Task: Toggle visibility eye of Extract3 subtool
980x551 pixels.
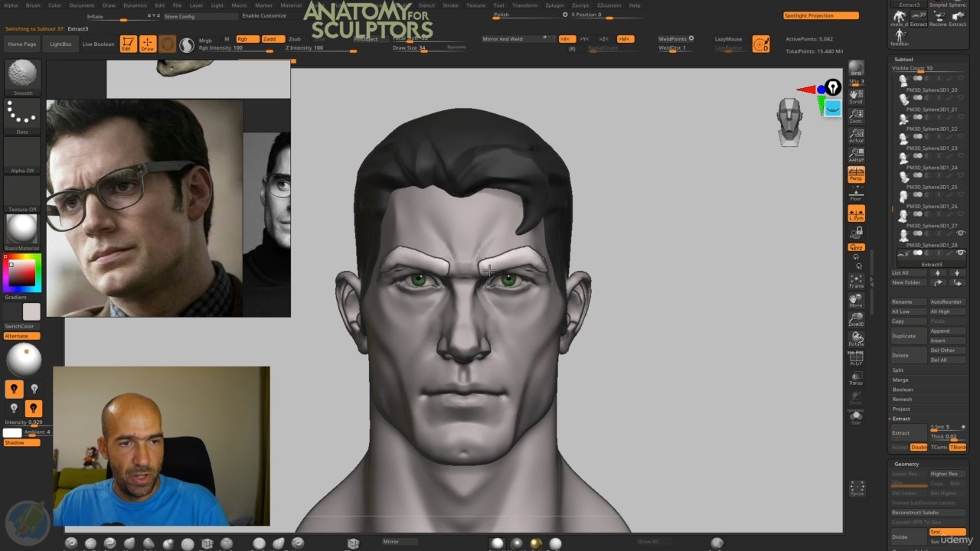Action: (961, 253)
